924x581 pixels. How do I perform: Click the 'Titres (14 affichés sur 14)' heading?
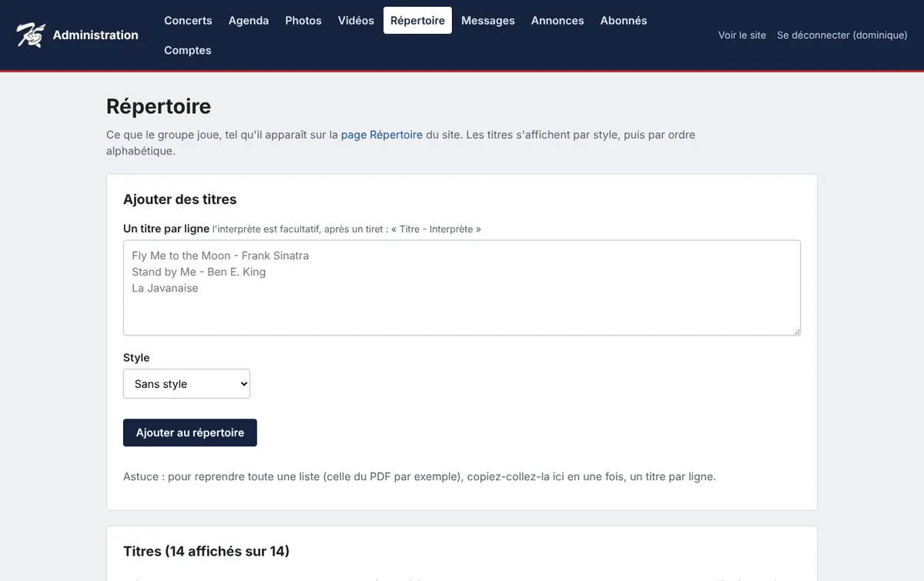click(x=206, y=551)
